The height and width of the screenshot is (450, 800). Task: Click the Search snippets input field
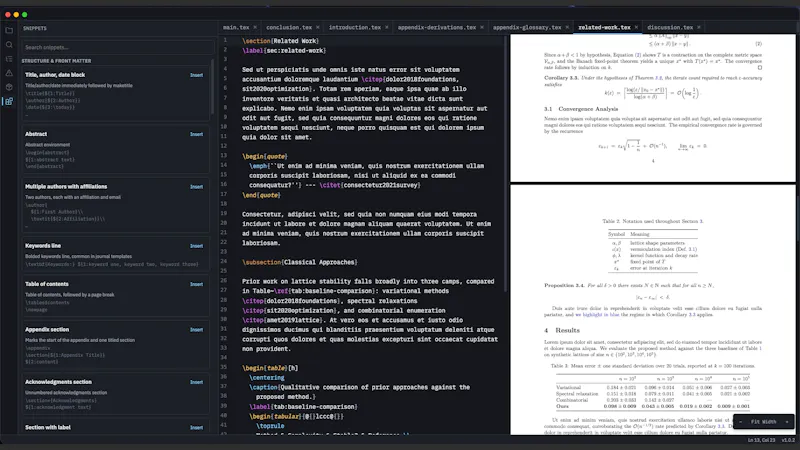[x=117, y=47]
